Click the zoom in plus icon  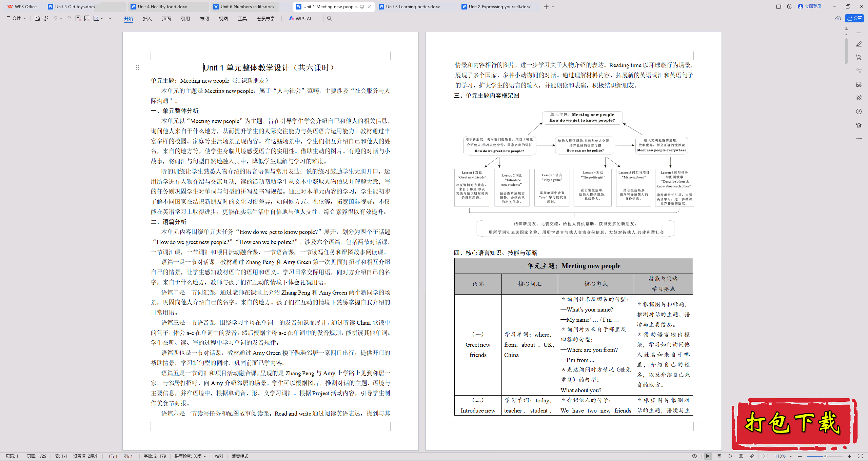tap(849, 456)
